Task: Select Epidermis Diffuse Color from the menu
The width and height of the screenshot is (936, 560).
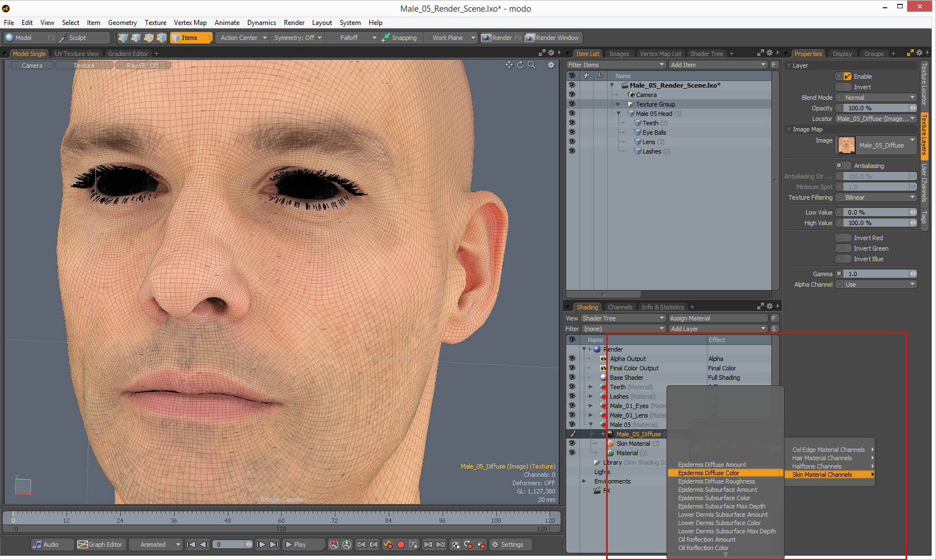Action: pos(708,473)
